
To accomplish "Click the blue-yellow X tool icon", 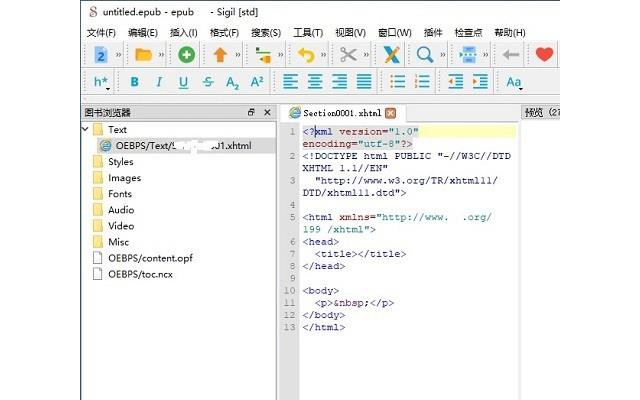I will point(391,54).
